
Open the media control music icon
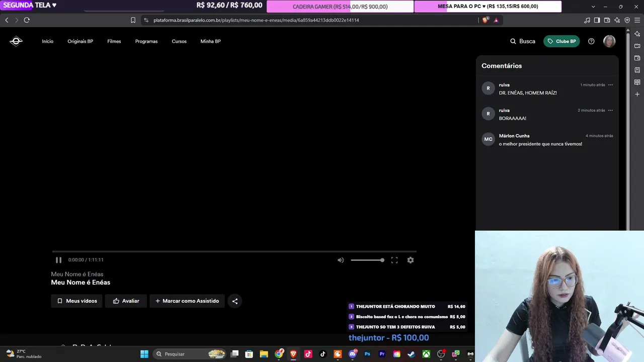click(587, 20)
